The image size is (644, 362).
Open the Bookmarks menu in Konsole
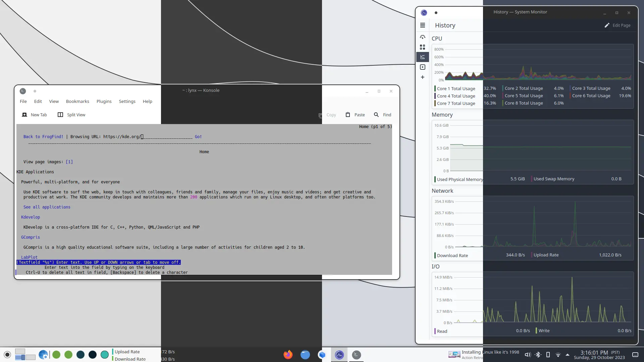click(x=77, y=101)
